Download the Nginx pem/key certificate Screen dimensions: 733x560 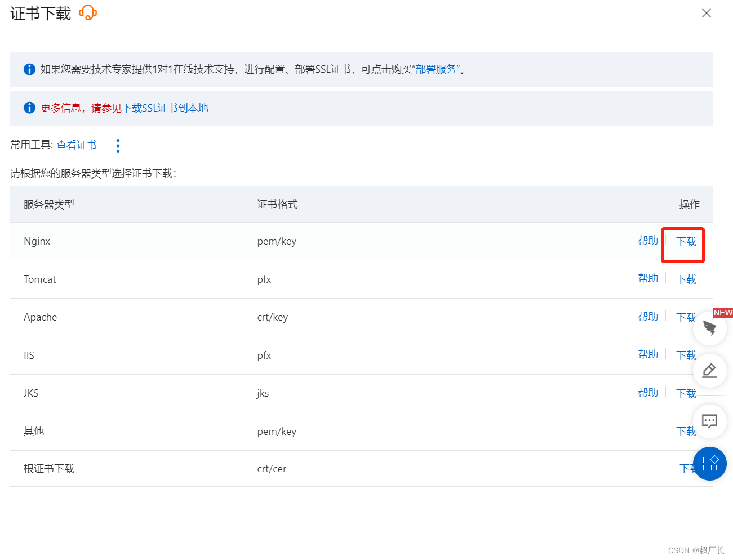coord(686,242)
